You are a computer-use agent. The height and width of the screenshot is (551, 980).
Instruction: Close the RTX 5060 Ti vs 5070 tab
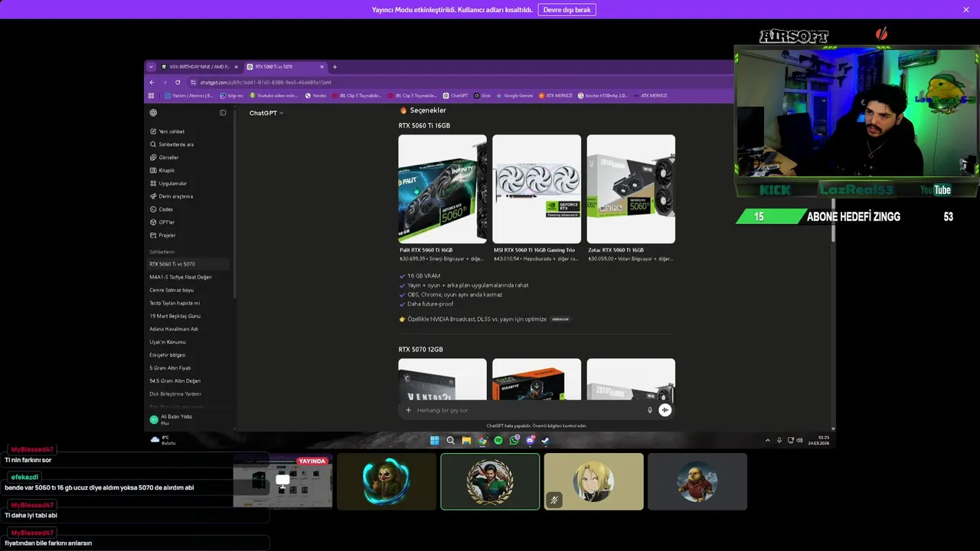tap(322, 67)
